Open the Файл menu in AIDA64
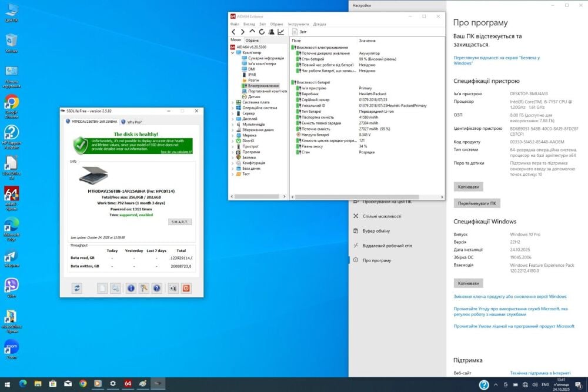 [x=235, y=24]
